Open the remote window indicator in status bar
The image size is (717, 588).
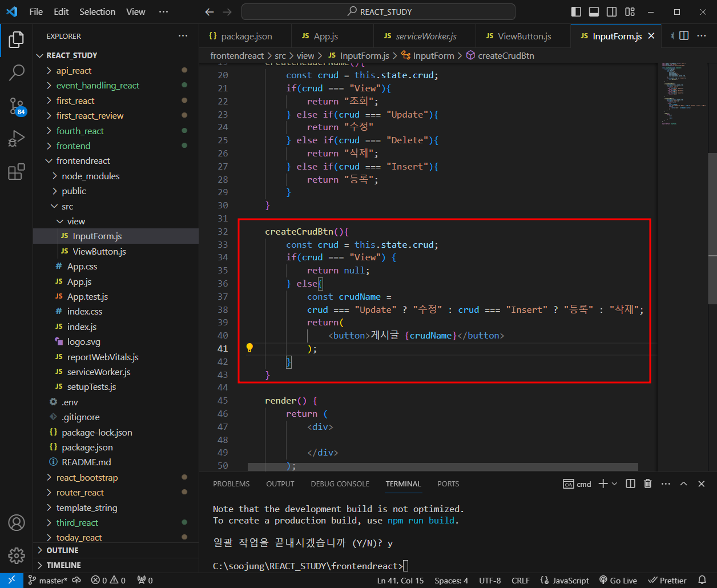[11, 580]
